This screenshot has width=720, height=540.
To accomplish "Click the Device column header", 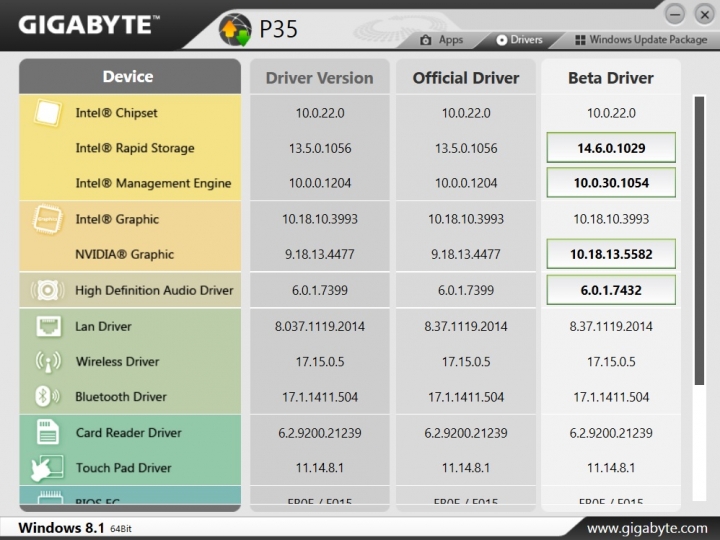I will click(130, 76).
